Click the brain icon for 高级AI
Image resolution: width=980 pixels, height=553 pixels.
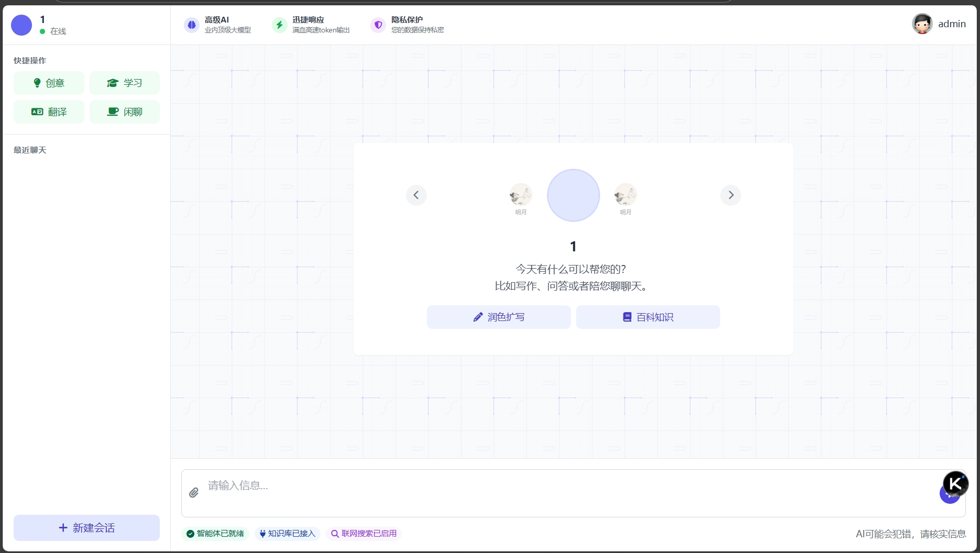click(192, 25)
